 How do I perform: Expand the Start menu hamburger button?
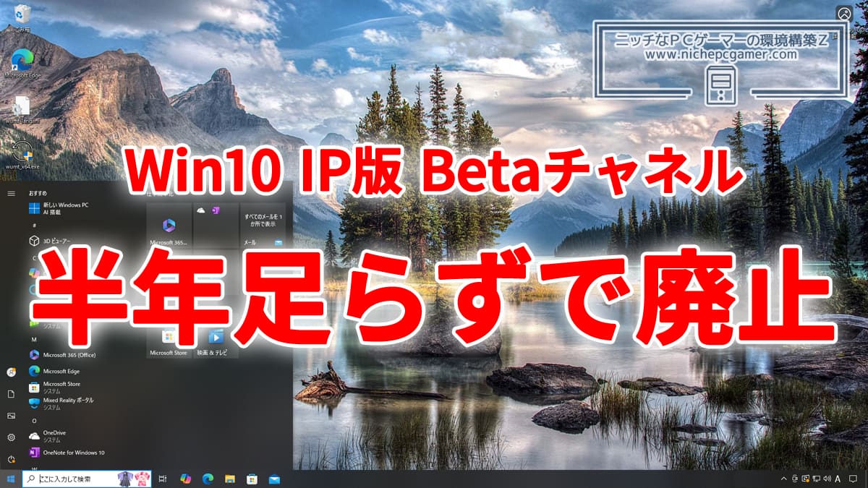[11, 194]
